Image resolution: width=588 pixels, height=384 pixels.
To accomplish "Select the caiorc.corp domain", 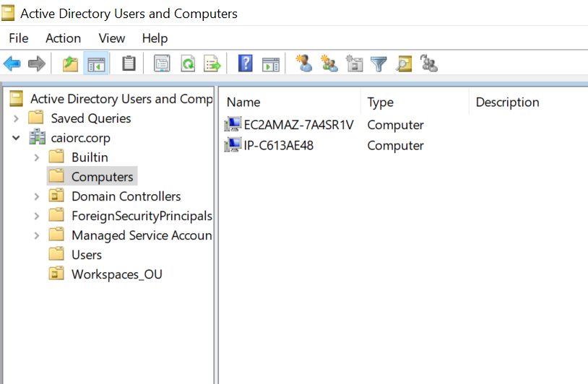I will pos(81,138).
